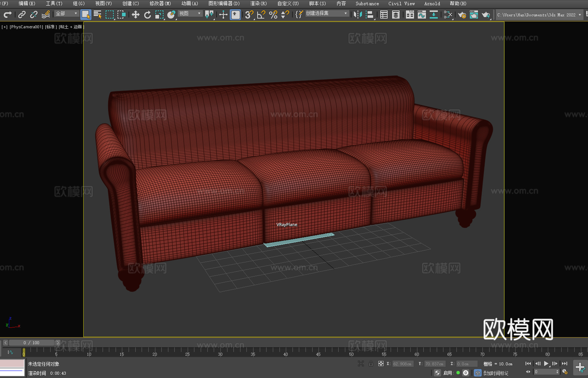This screenshot has height=378, width=588.
Task: Open the Curve Editor icon
Action: pos(421,14)
